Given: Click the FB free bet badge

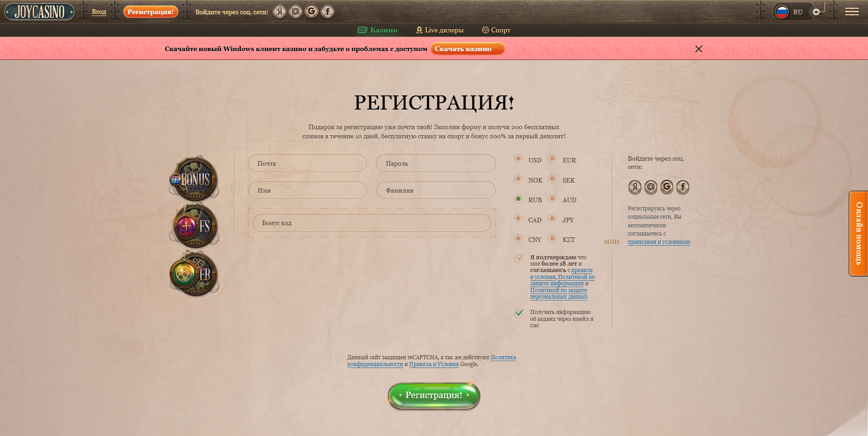Looking at the screenshot, I should click(195, 273).
